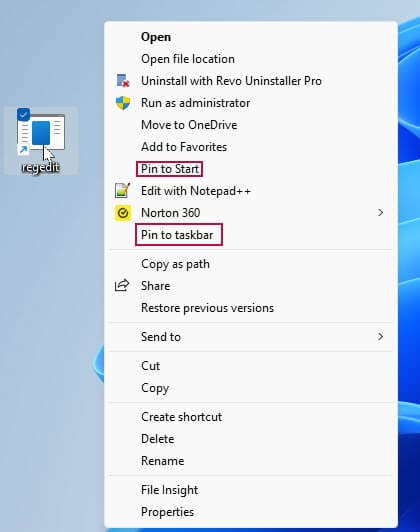
Task: Toggle the checkbox on regedit icon
Action: 23,115
